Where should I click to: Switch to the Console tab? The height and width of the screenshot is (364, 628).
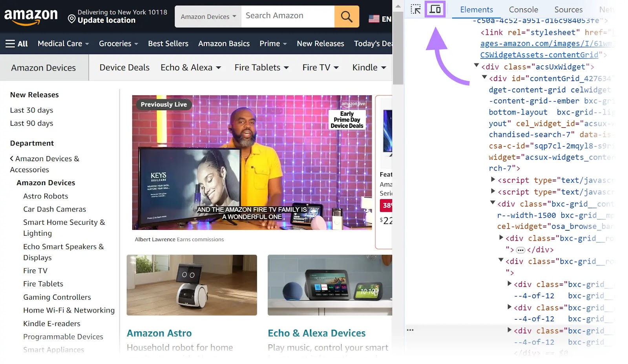click(523, 9)
